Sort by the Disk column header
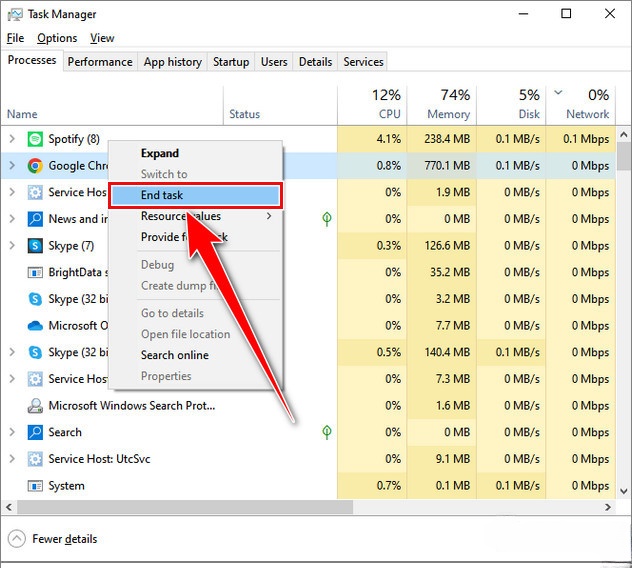This screenshot has height=568, width=632. [x=511, y=105]
